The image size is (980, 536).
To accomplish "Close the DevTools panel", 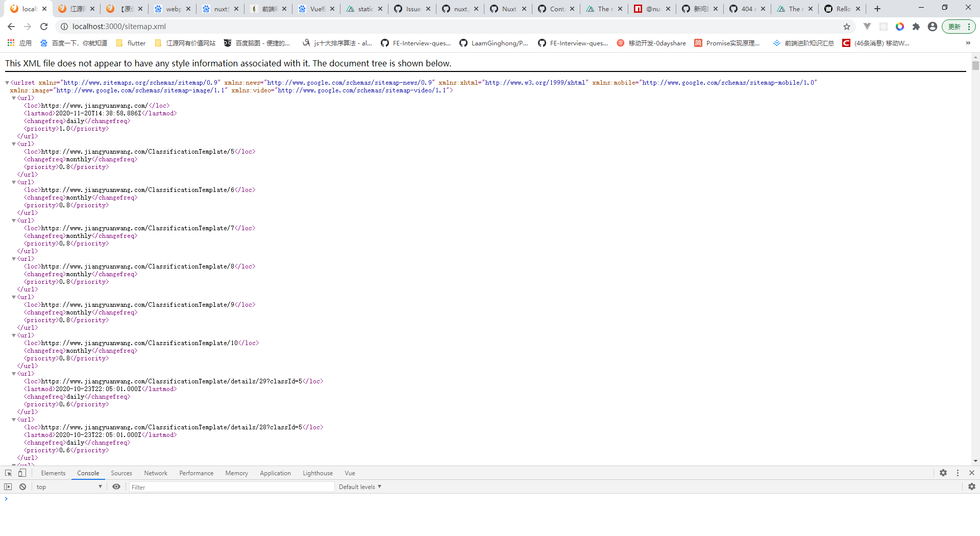I will pos(972,473).
